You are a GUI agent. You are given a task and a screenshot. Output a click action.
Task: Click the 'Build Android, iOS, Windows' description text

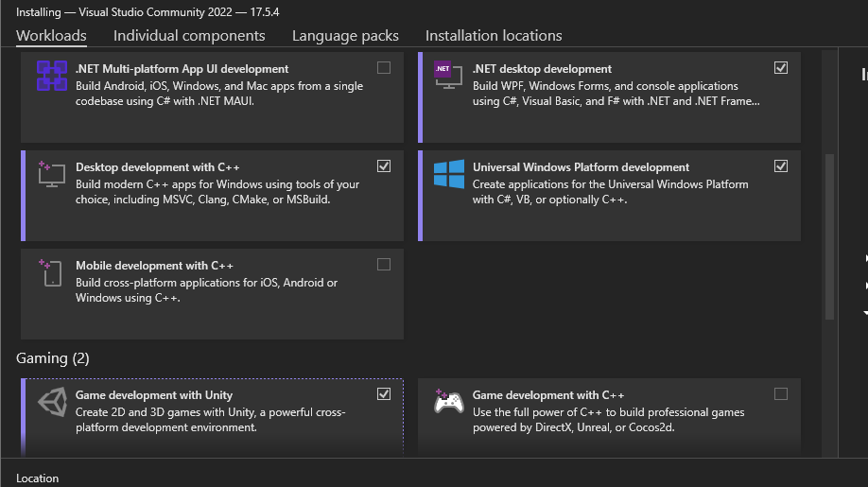[x=219, y=94]
